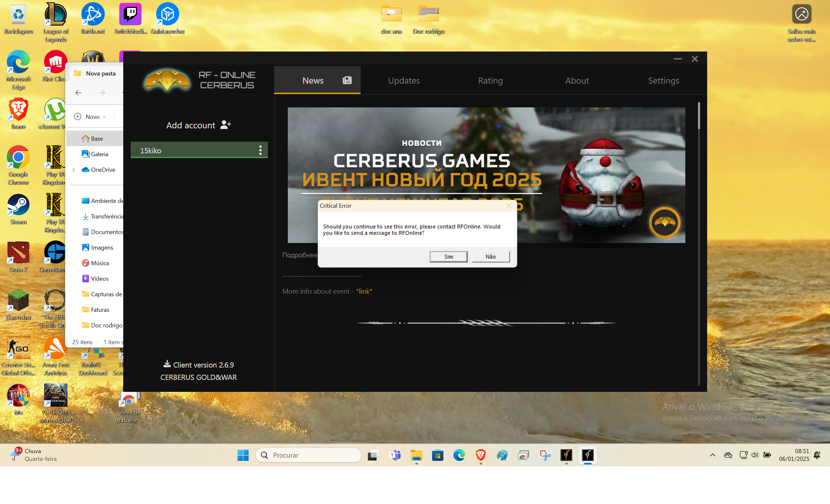Select Dota 2 desktop icon
The image size is (830, 504).
pos(18,257)
